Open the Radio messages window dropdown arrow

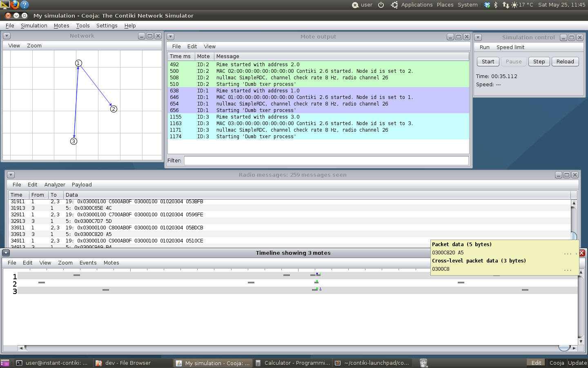pos(11,175)
